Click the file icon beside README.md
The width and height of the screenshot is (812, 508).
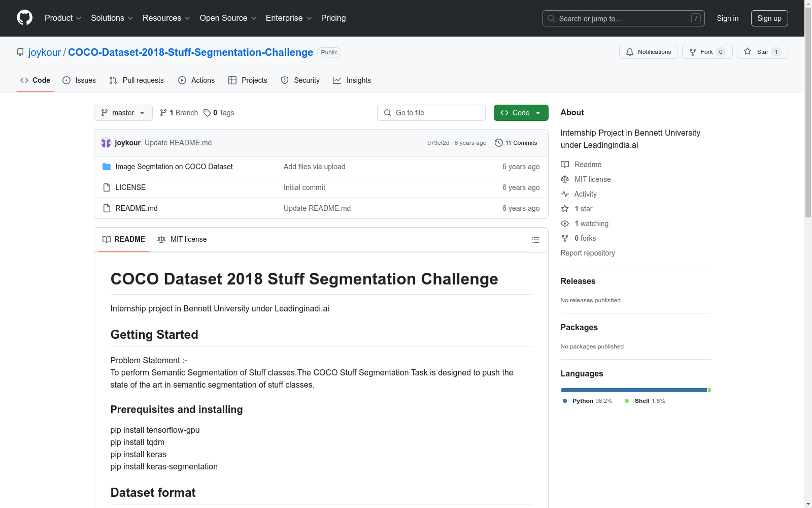coord(107,208)
